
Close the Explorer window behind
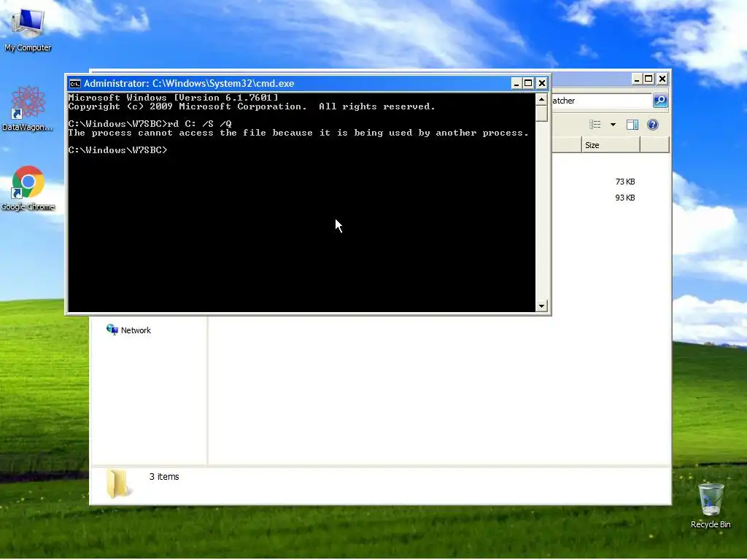[662, 79]
